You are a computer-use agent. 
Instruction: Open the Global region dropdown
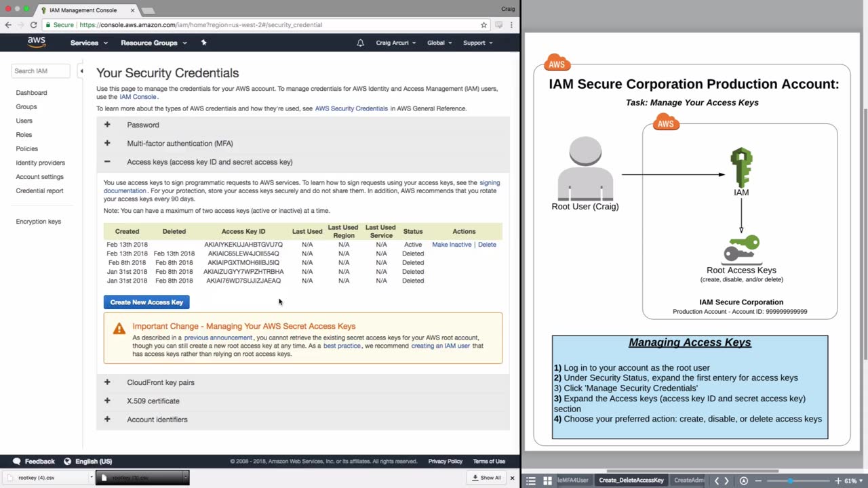click(439, 43)
